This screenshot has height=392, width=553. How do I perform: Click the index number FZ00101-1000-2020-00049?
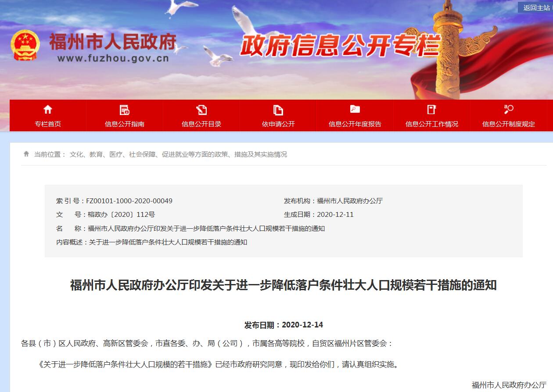click(x=129, y=201)
